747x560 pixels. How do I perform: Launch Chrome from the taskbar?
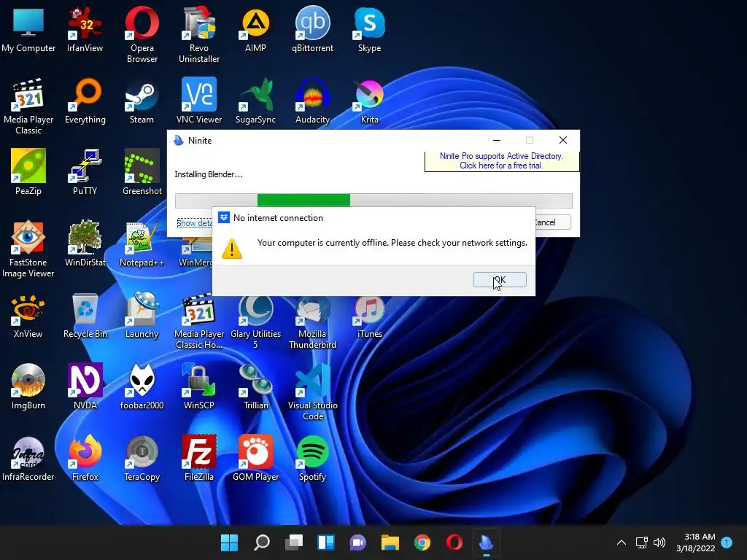tap(422, 542)
